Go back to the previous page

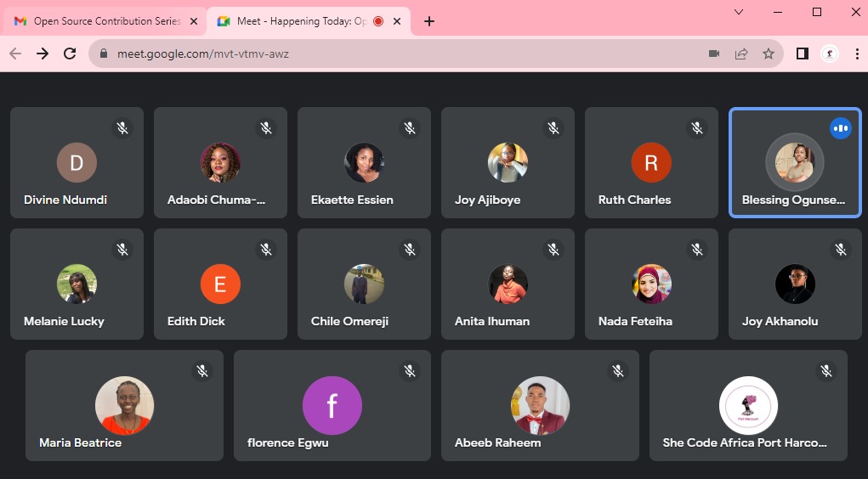pos(15,54)
